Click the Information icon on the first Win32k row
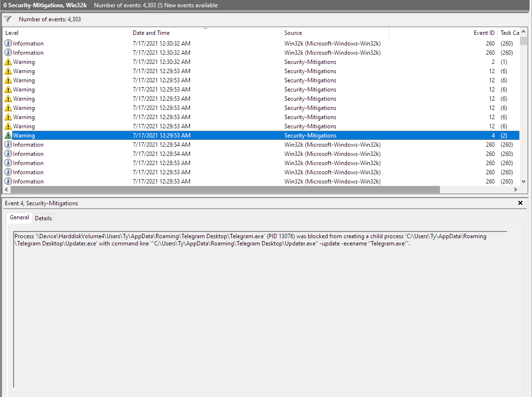 pos(7,43)
